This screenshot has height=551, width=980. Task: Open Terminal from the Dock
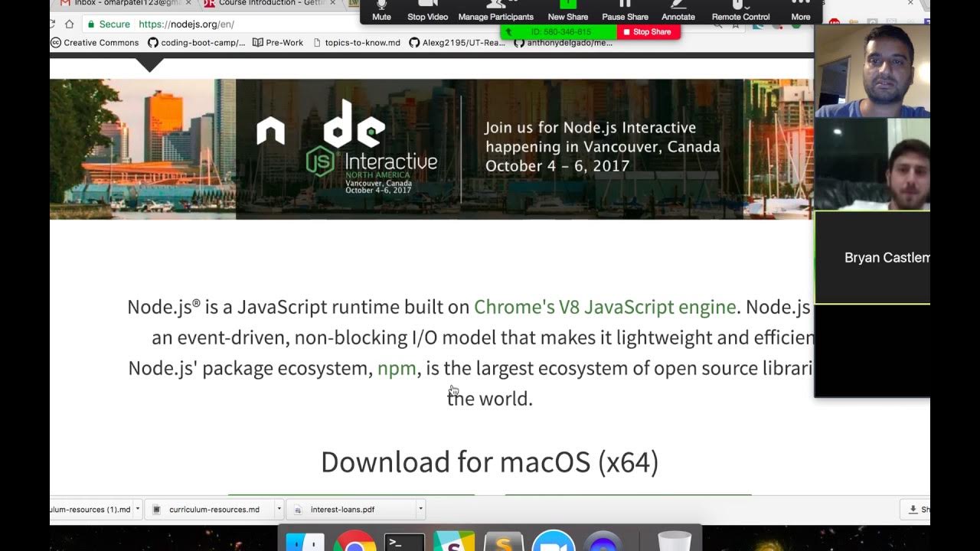pos(404,542)
